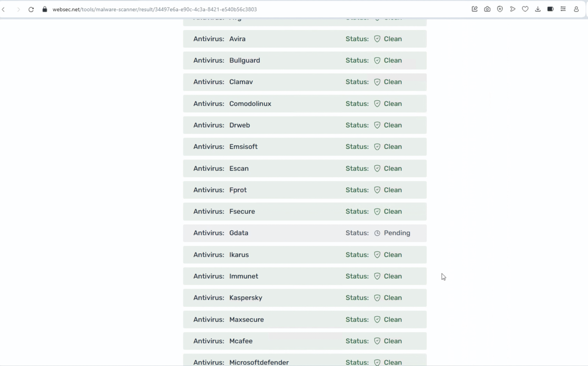588x366 pixels.
Task: Open the ad blocker shield icon
Action: pyautogui.click(x=500, y=9)
